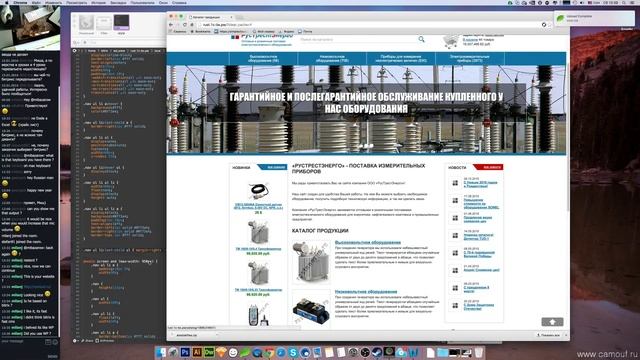640x360 pixels.
Task: Click the cable sensor product image
Action: click(x=258, y=191)
